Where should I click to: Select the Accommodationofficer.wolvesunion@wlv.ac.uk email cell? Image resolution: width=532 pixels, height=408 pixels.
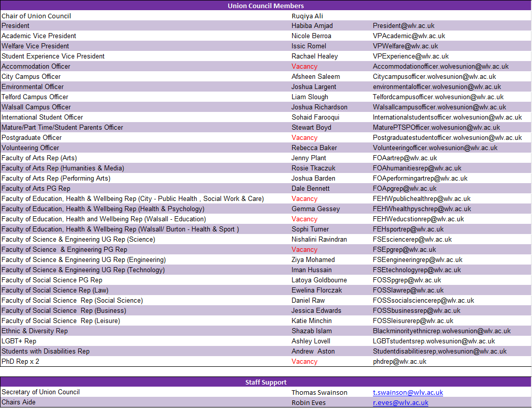point(441,67)
